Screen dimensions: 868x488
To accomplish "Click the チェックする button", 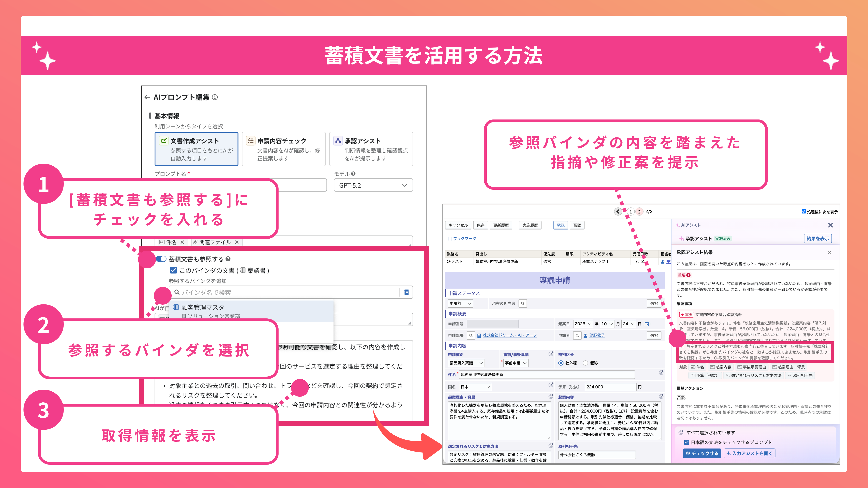I will point(702,453).
